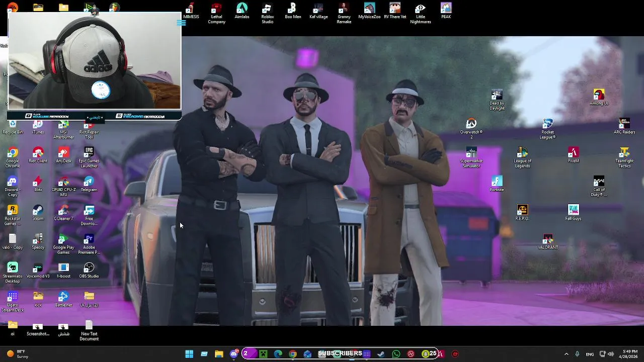Open the Fortnite shortcut
Viewport: 644px width, 362px height.
tap(497, 184)
